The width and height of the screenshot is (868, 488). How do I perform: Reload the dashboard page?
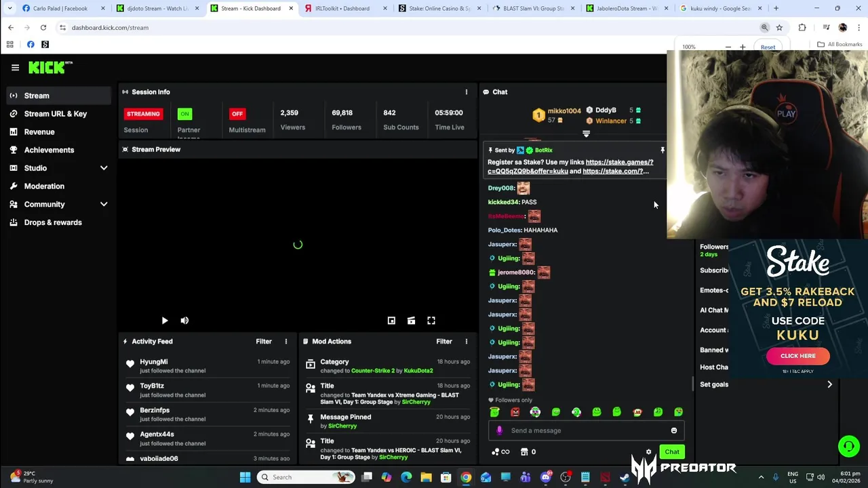click(x=43, y=28)
